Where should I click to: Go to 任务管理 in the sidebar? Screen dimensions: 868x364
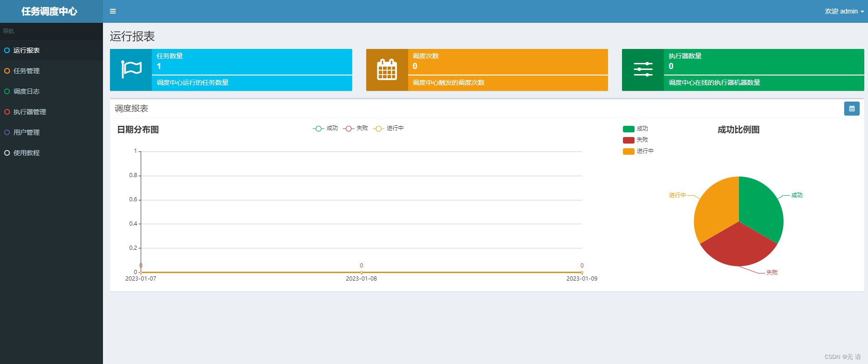coord(51,71)
